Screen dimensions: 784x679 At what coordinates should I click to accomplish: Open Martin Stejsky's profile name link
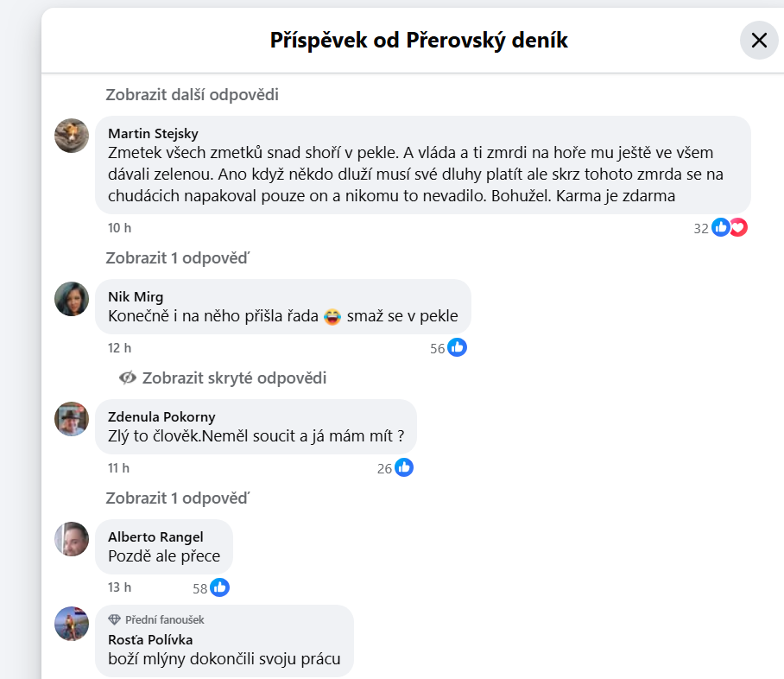[x=153, y=133]
